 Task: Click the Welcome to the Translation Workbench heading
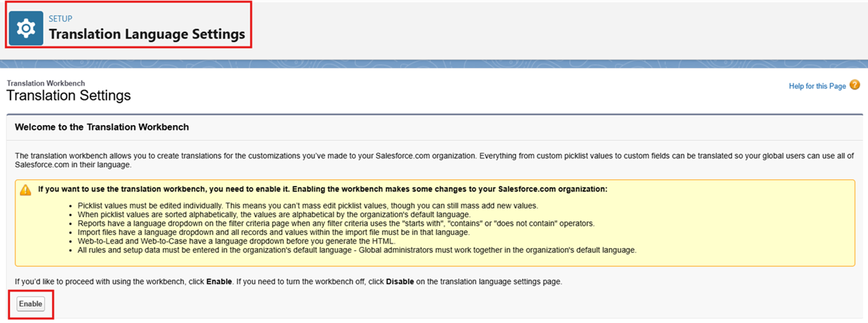coord(102,127)
